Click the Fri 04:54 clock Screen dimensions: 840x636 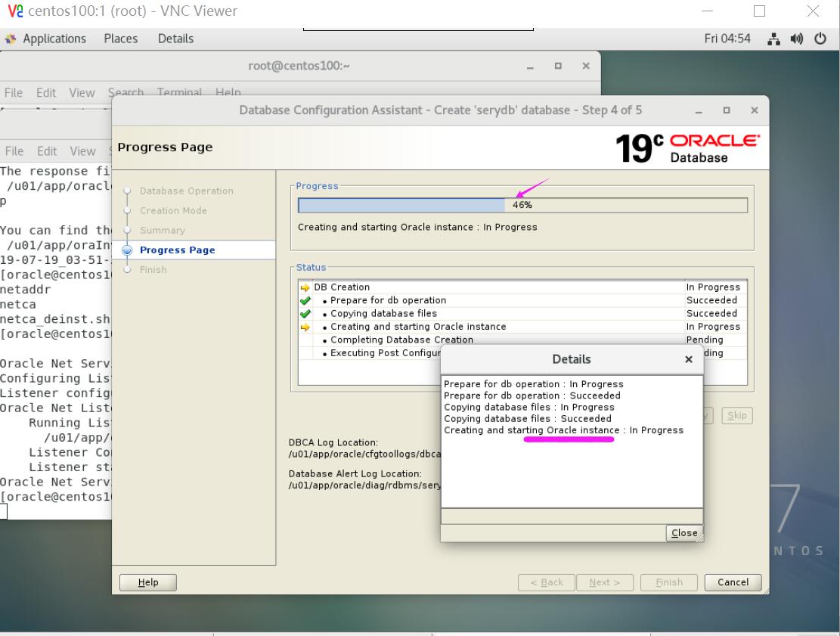[727, 39]
